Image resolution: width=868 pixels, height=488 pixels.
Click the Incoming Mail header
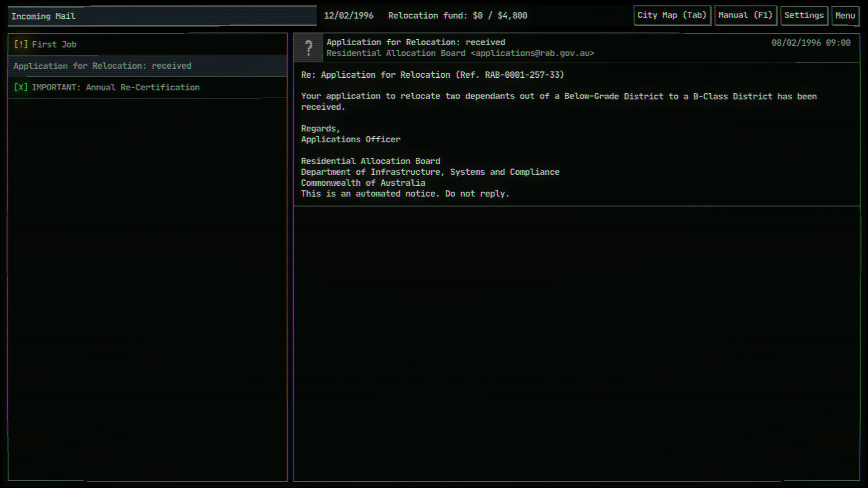[x=162, y=16]
